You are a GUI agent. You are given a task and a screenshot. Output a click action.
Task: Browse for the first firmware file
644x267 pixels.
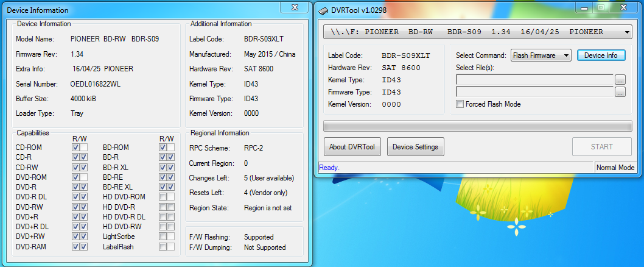pyautogui.click(x=620, y=79)
